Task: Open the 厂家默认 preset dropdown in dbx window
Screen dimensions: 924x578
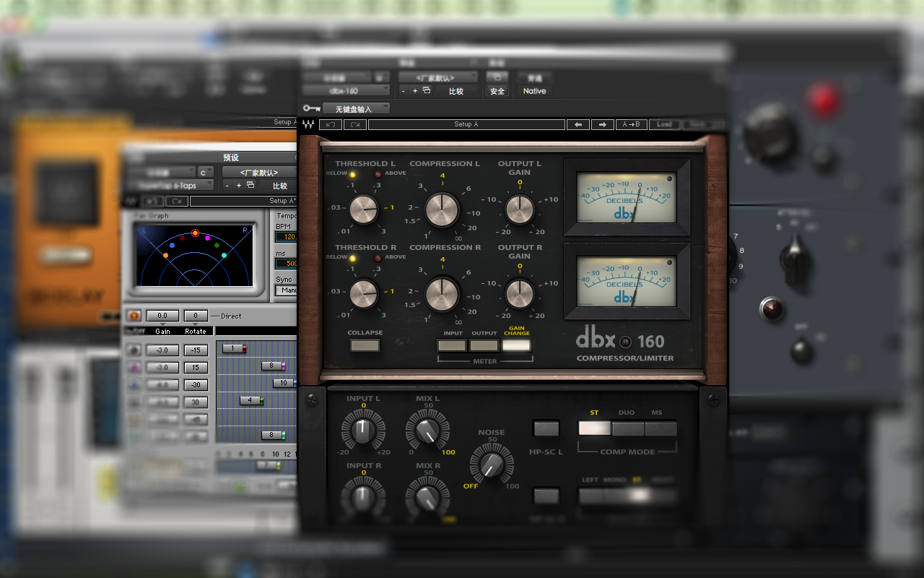Action: tap(438, 77)
